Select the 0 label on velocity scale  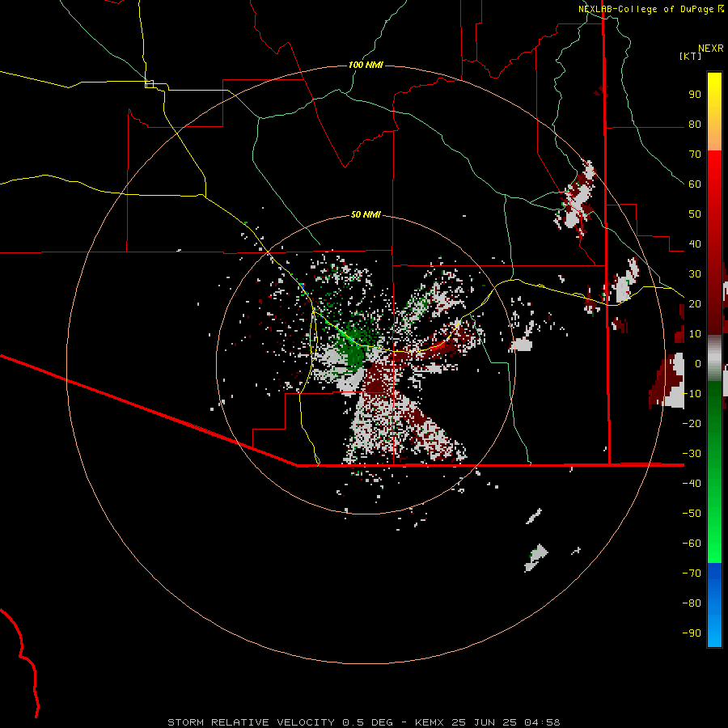[x=698, y=363]
